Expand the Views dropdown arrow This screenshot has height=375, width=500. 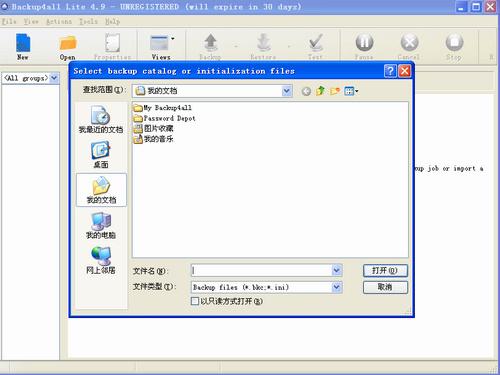173,39
